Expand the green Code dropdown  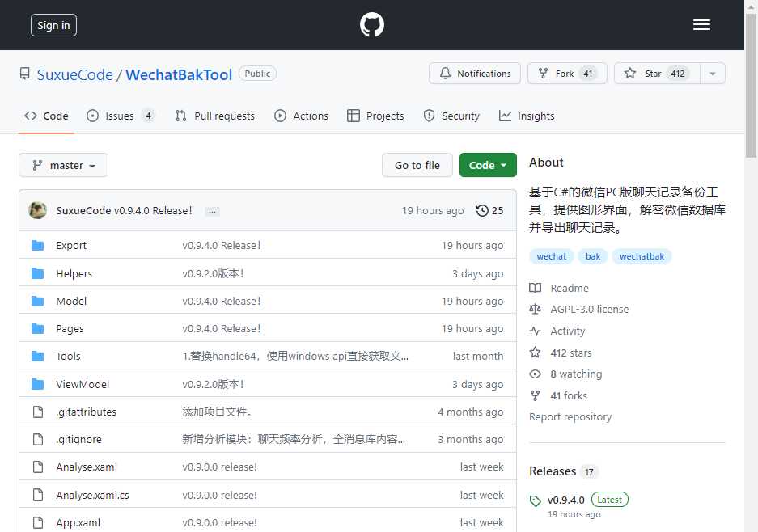coord(488,165)
